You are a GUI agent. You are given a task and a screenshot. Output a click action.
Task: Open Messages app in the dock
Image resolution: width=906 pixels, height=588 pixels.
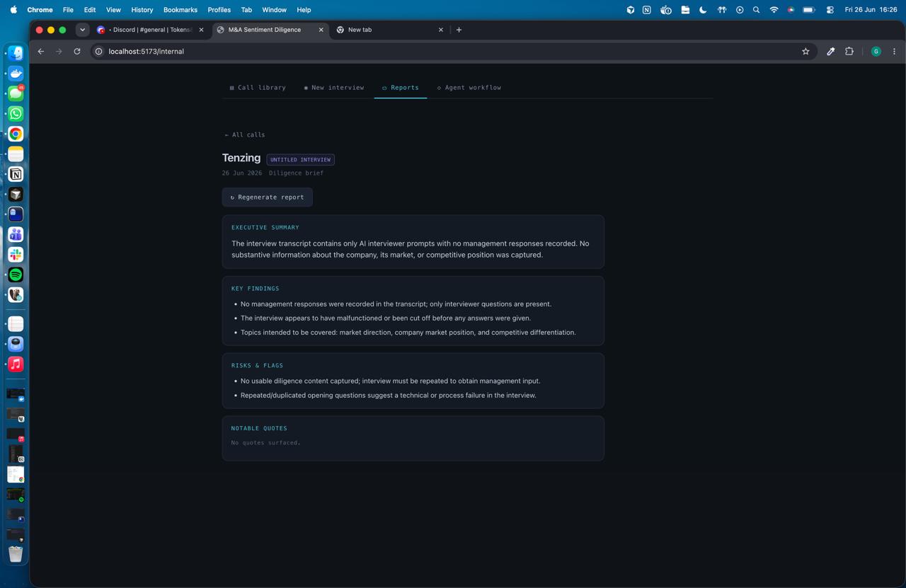tap(16, 93)
